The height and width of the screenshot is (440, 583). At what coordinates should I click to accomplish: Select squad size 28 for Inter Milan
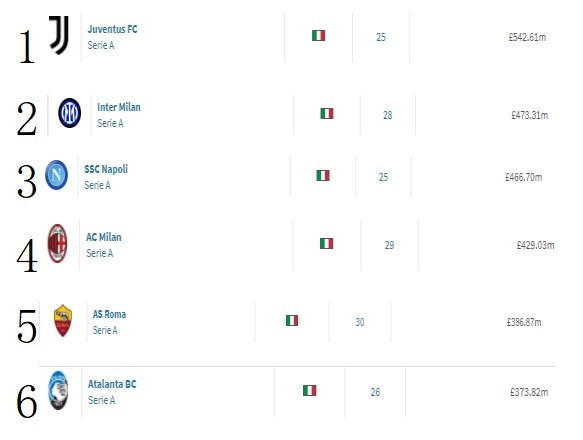[x=387, y=115]
